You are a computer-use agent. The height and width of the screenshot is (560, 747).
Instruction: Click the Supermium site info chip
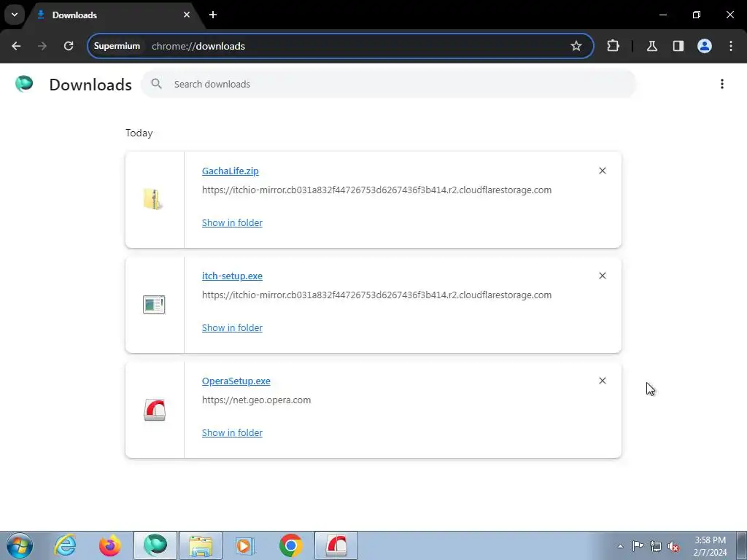(x=117, y=46)
